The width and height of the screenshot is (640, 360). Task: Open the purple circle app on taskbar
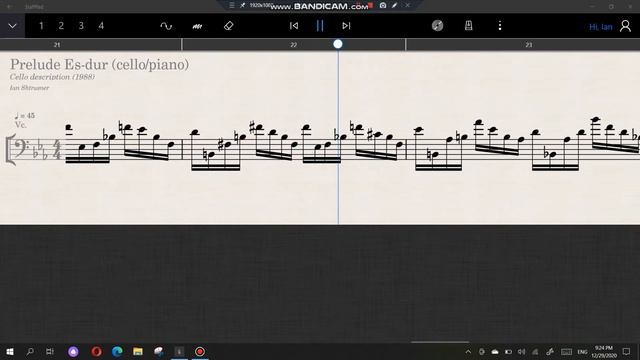coord(73,351)
